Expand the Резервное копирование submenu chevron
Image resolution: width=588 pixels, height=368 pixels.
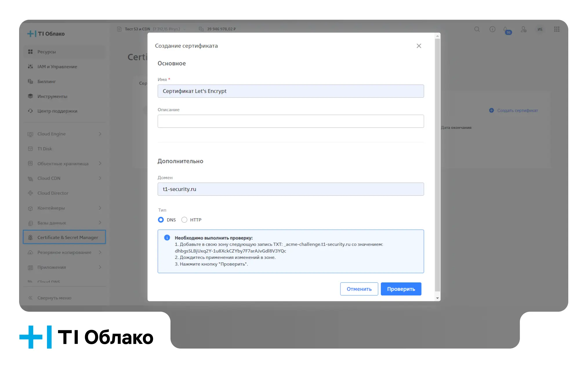coord(100,252)
